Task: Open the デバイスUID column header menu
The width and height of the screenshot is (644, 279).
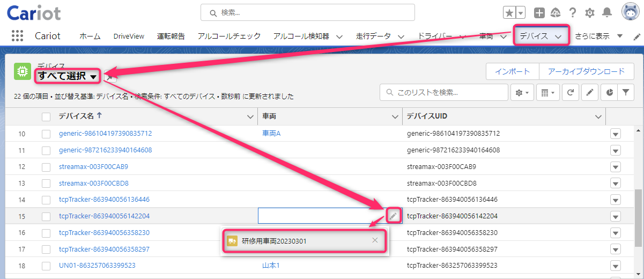Action: (x=598, y=116)
